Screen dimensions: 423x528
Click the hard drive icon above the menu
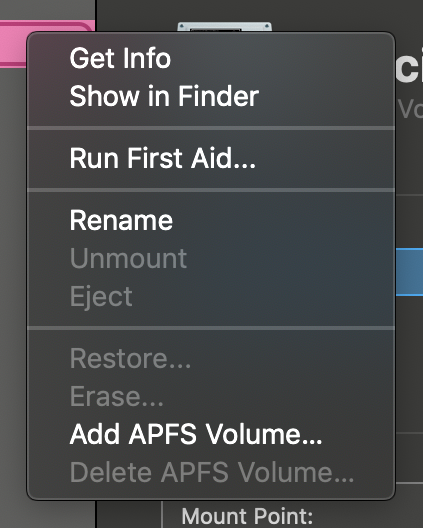(x=225, y=27)
